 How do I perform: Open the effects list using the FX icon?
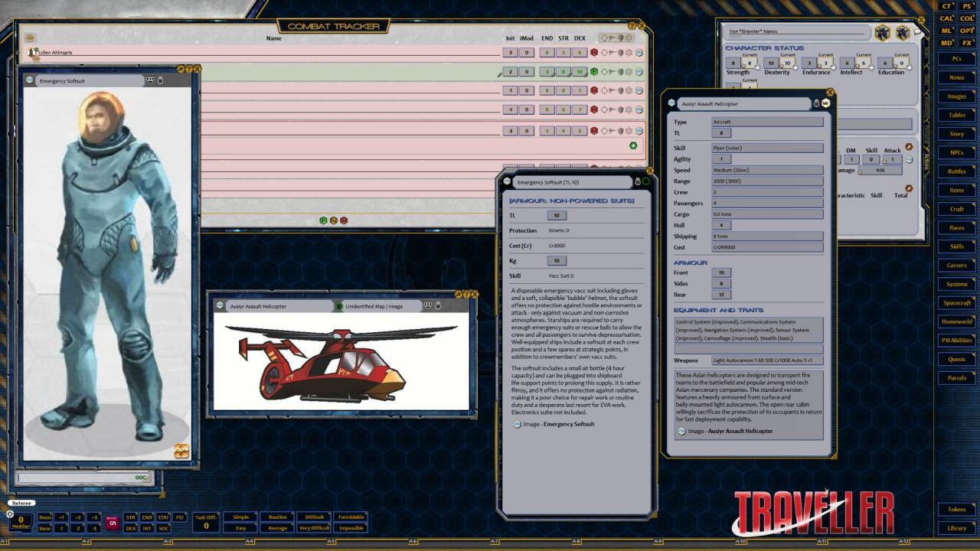coord(967,42)
